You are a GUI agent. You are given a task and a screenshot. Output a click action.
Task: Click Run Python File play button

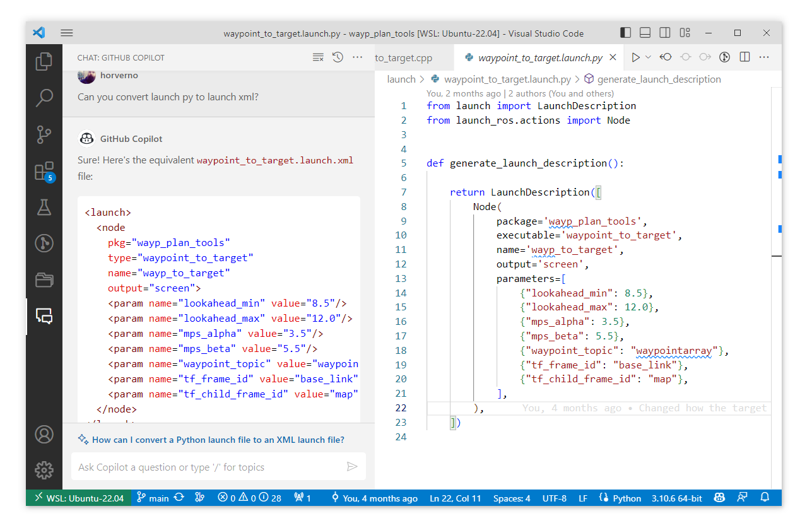click(635, 57)
